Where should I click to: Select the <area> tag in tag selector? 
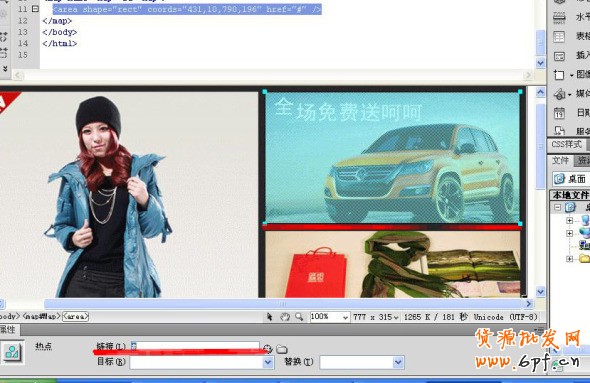point(75,316)
